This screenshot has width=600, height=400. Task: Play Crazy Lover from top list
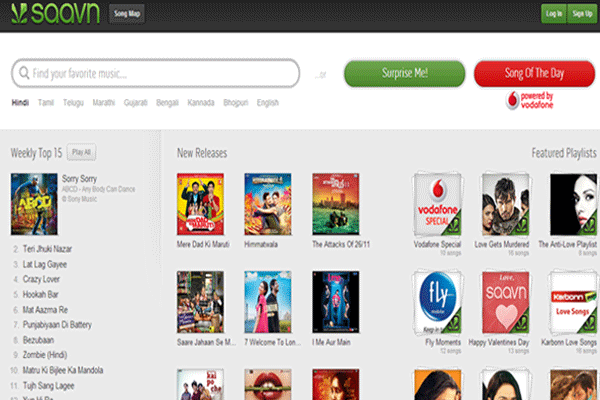tap(41, 279)
